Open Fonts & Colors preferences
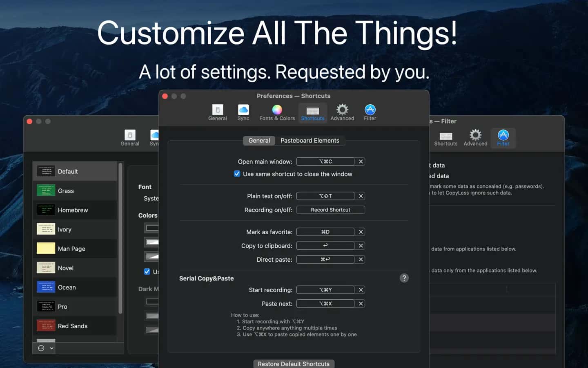 coord(277,112)
